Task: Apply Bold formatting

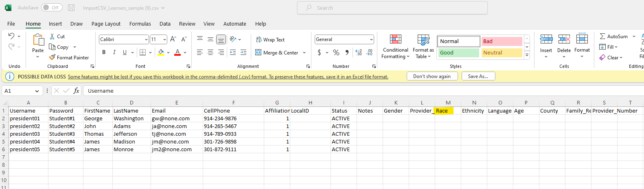Action: pyautogui.click(x=104, y=52)
